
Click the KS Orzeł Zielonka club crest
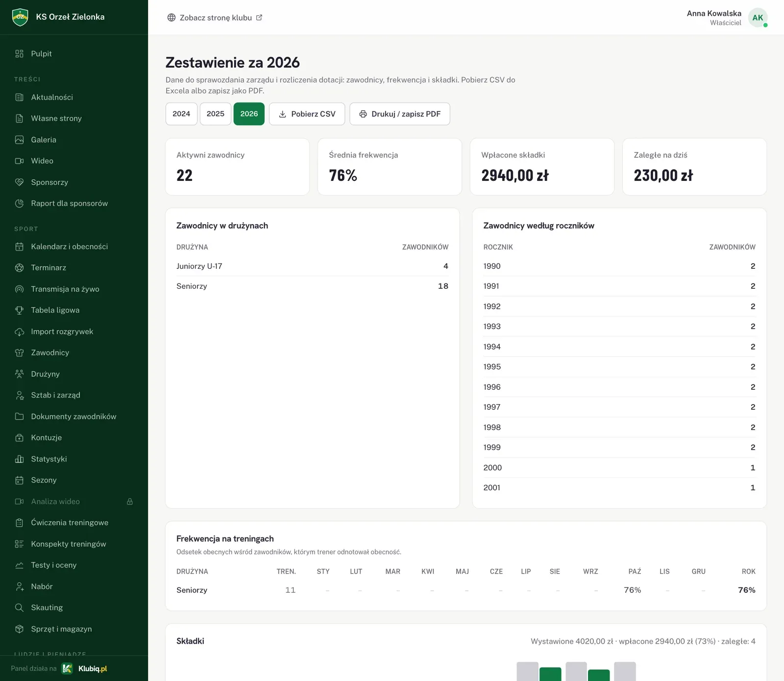click(x=20, y=17)
